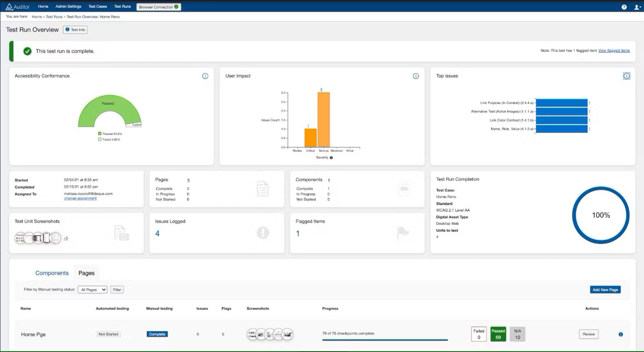Click the Test Info button
Viewport: 644px width, 352px height.
click(75, 30)
